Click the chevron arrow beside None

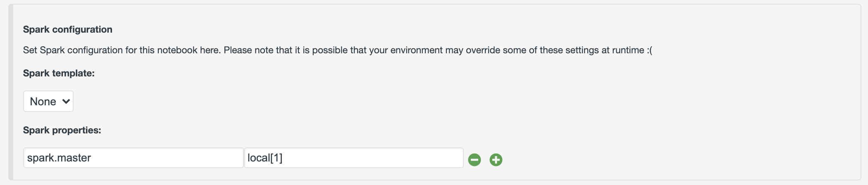click(x=66, y=102)
